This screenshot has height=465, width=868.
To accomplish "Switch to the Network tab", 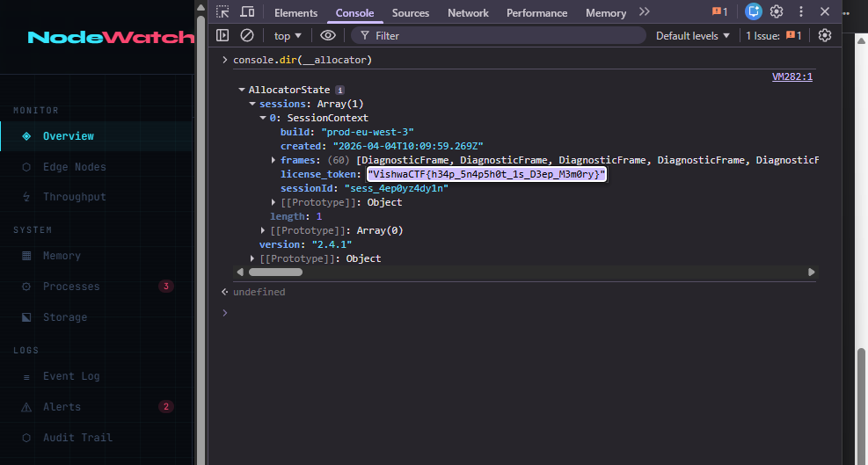I will coord(468,13).
